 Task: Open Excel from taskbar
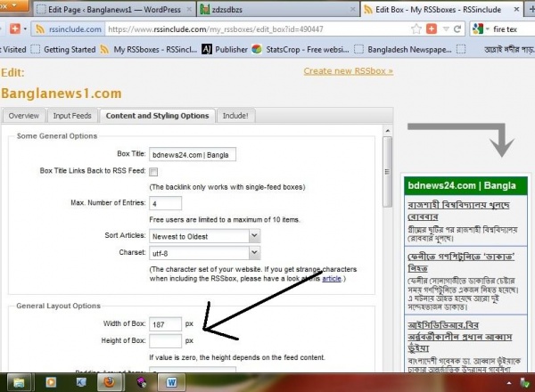tap(81, 382)
